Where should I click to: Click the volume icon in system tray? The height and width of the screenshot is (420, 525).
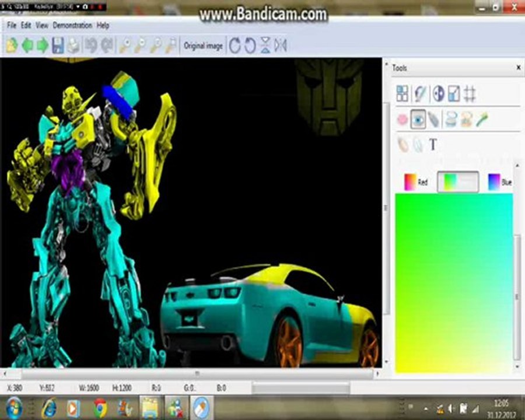click(x=451, y=408)
